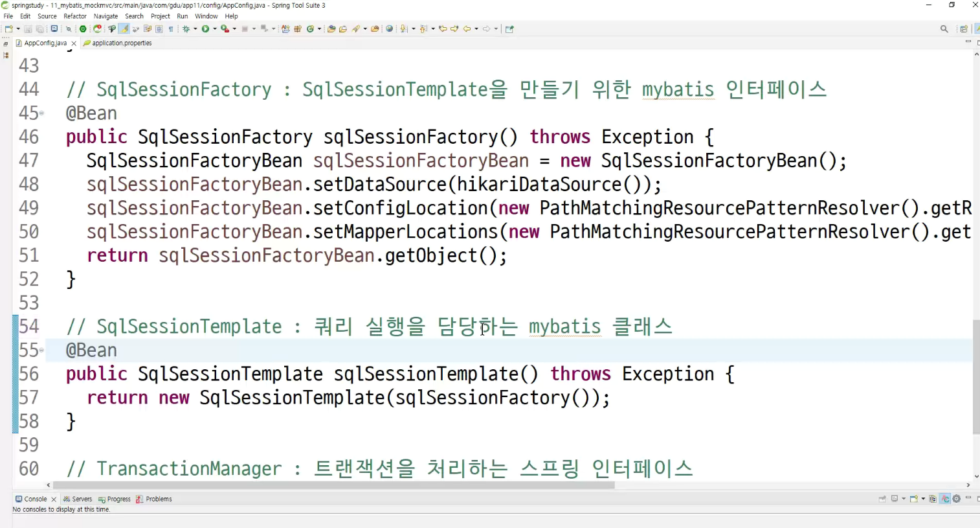Click the green Run button

click(x=205, y=29)
